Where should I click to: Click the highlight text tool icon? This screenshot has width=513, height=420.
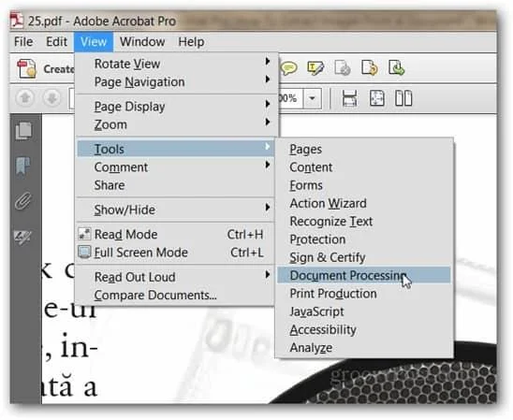tap(315, 68)
